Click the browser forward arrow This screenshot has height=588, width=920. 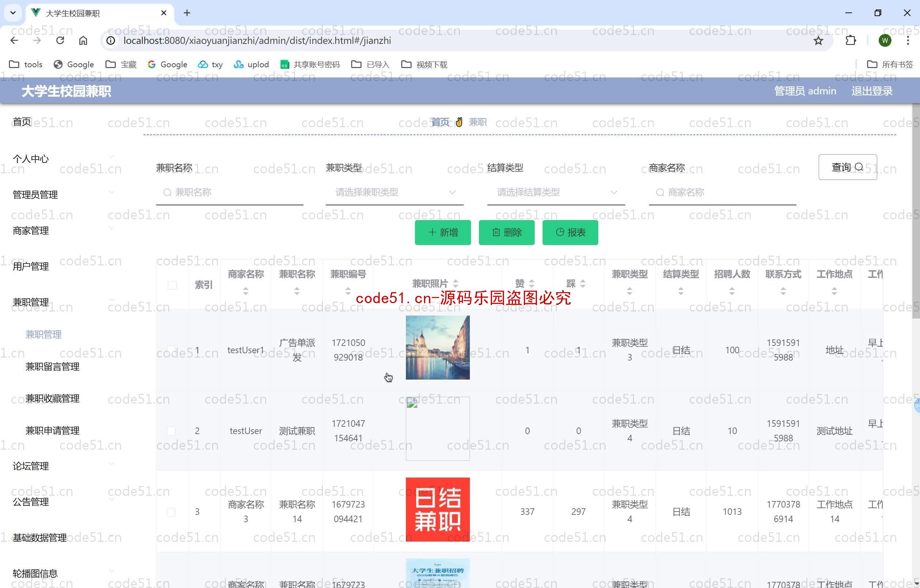[x=37, y=41]
